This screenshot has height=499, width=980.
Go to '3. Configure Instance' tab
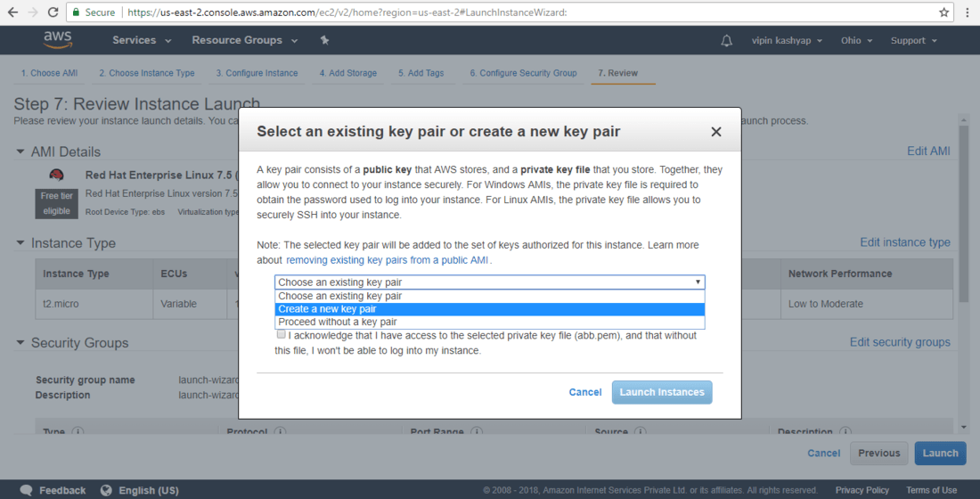(x=257, y=73)
